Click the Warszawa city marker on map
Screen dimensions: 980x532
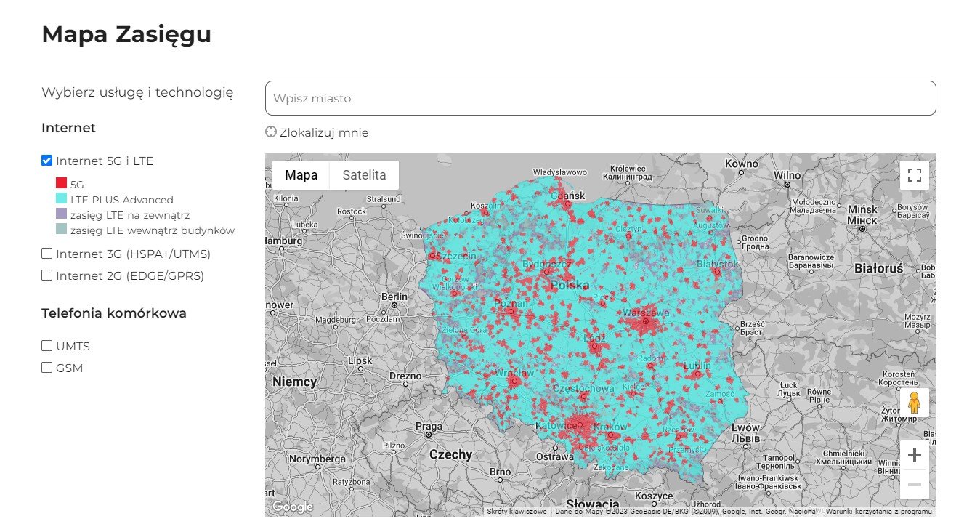pyautogui.click(x=645, y=321)
